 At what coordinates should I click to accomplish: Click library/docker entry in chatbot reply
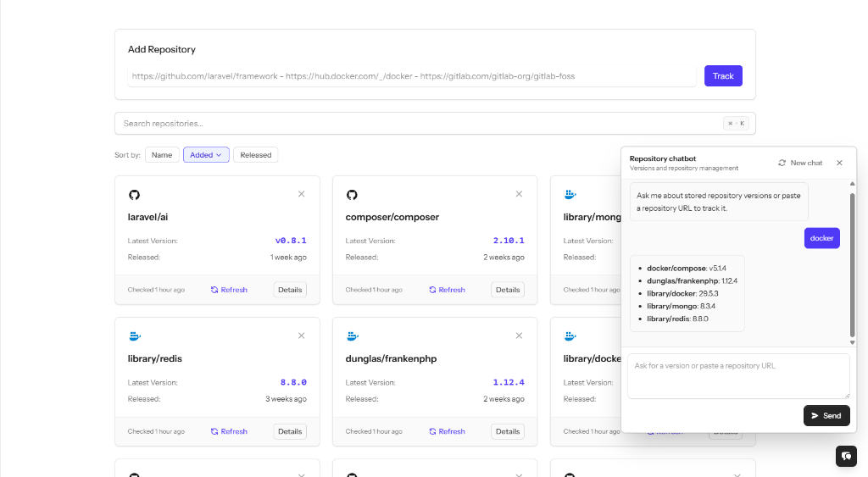(682, 293)
